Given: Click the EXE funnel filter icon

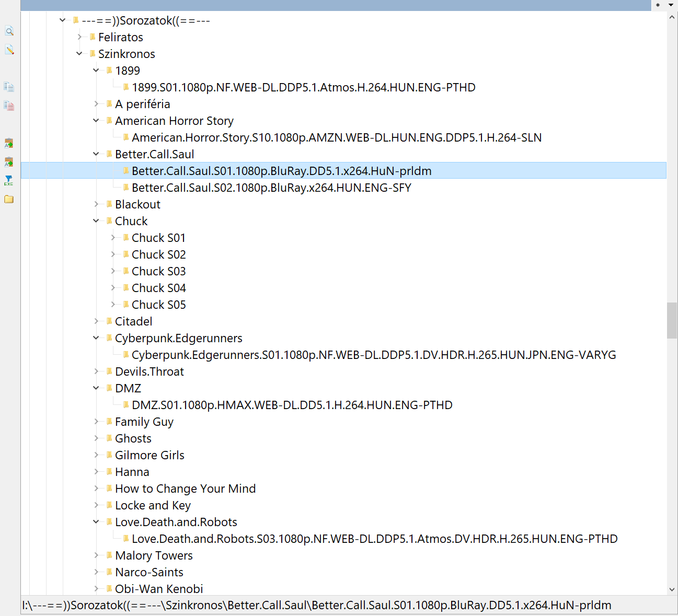Looking at the screenshot, I should pyautogui.click(x=9, y=181).
